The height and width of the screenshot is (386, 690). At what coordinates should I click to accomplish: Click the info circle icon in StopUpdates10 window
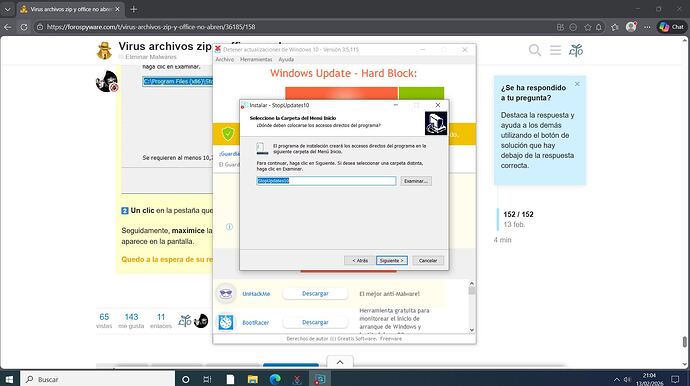(x=229, y=227)
